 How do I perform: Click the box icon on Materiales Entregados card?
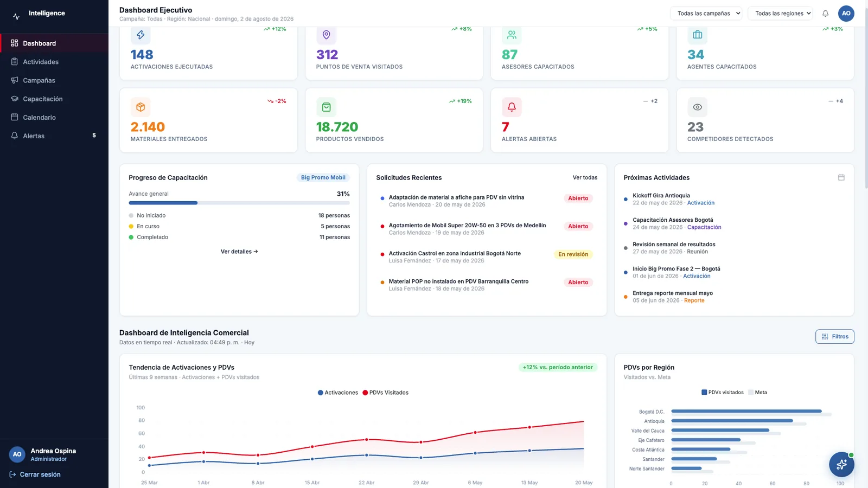pos(141,107)
